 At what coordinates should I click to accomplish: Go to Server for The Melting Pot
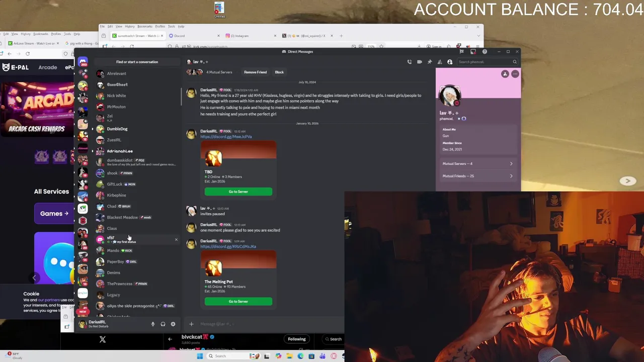(238, 302)
